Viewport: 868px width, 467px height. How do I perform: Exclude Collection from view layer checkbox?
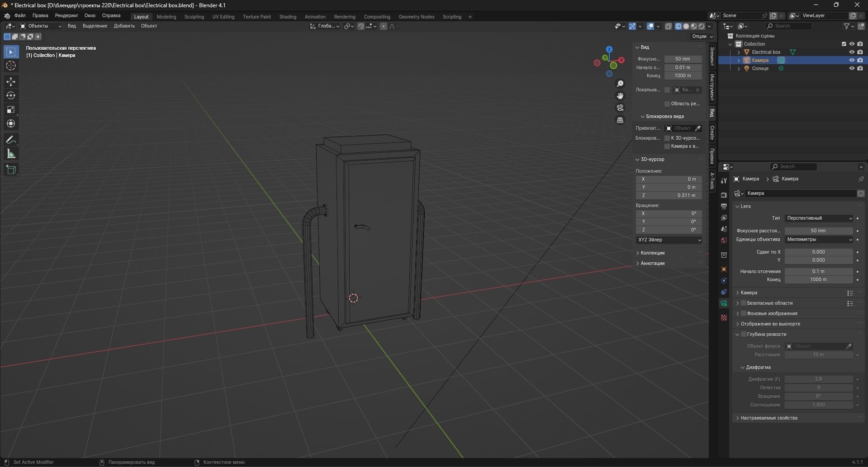844,44
